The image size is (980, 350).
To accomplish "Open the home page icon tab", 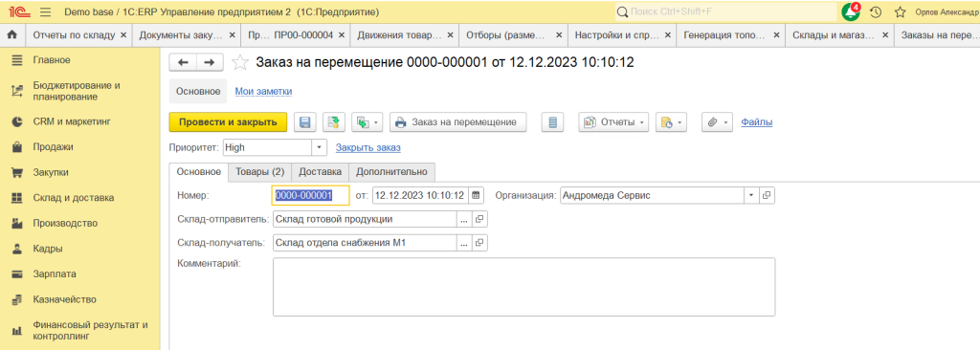I will [11, 35].
